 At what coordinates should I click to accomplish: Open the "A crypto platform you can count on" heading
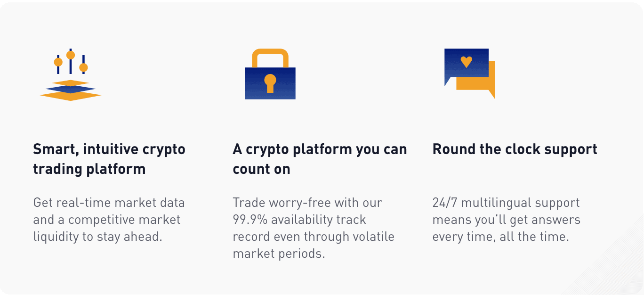(x=320, y=159)
